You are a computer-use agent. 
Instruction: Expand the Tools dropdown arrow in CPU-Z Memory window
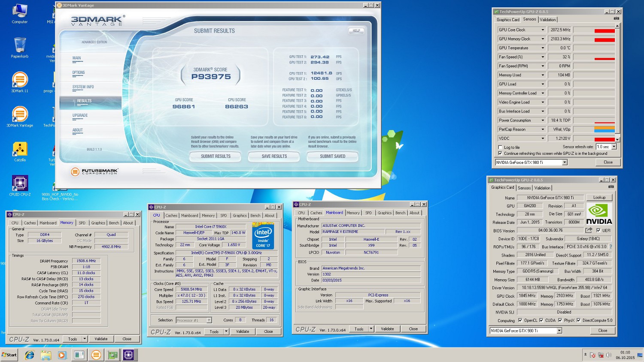tap(85, 339)
